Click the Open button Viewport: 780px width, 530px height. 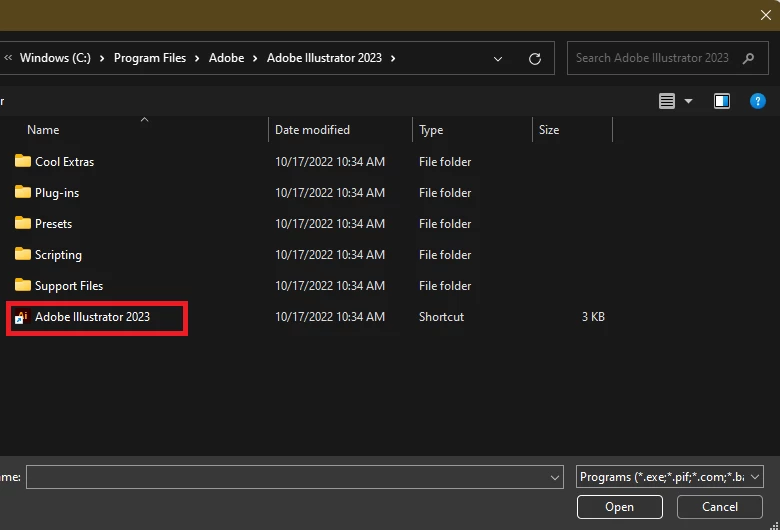[x=619, y=507]
